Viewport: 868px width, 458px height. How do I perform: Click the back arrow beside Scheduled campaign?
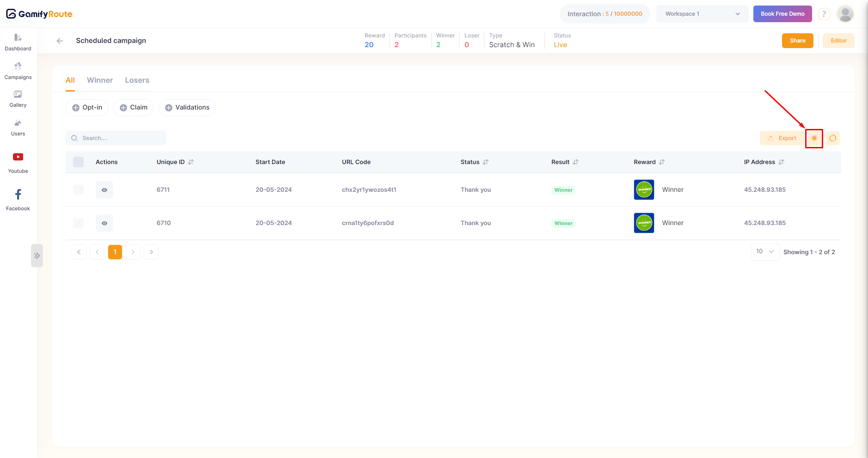point(60,41)
